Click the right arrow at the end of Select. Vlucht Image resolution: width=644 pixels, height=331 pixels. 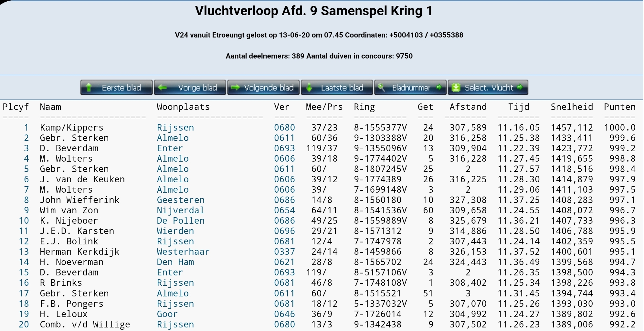520,88
